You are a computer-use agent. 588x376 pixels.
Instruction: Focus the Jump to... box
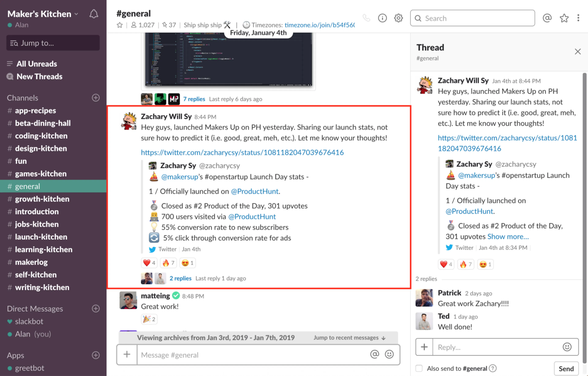53,43
